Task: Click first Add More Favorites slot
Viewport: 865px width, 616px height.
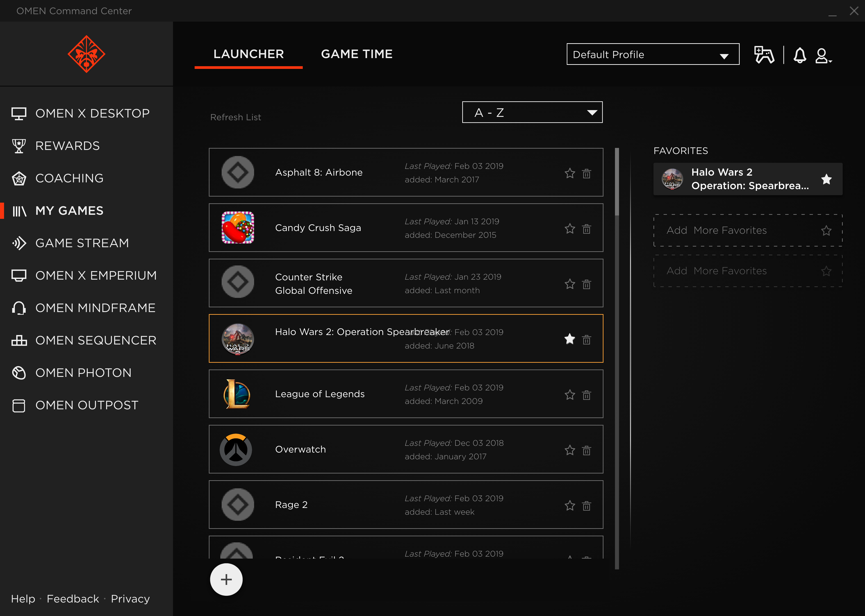Action: 747,230
